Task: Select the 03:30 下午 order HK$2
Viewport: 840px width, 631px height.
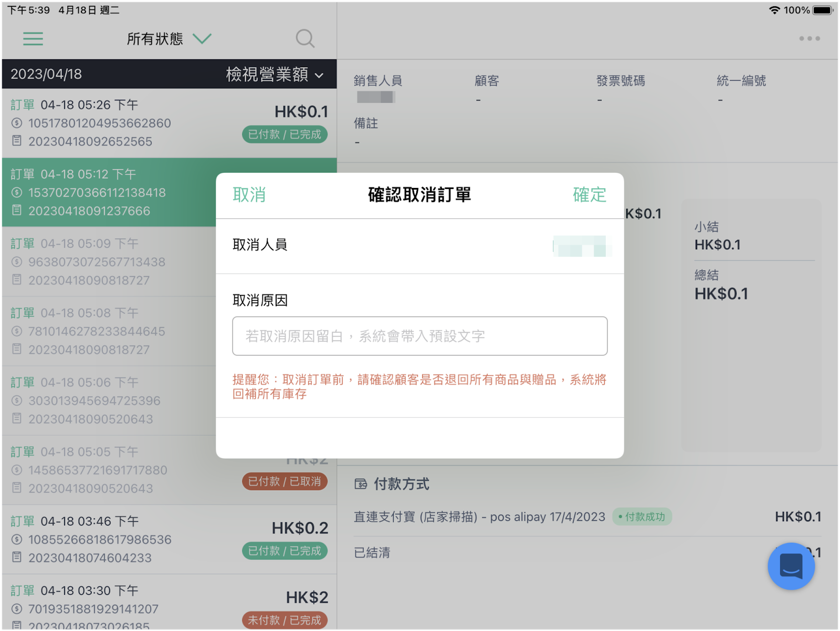Action: coord(169,602)
